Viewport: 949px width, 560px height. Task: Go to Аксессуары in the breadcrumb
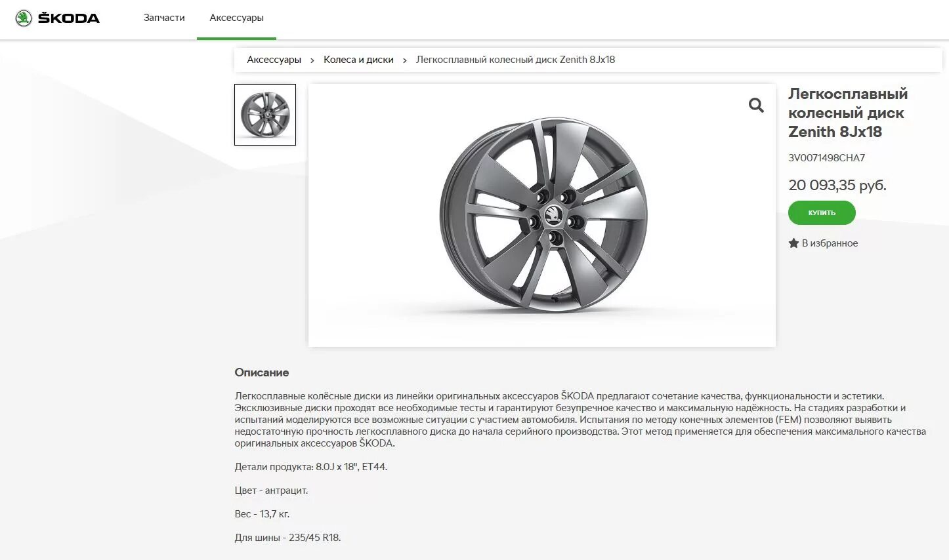click(x=274, y=60)
